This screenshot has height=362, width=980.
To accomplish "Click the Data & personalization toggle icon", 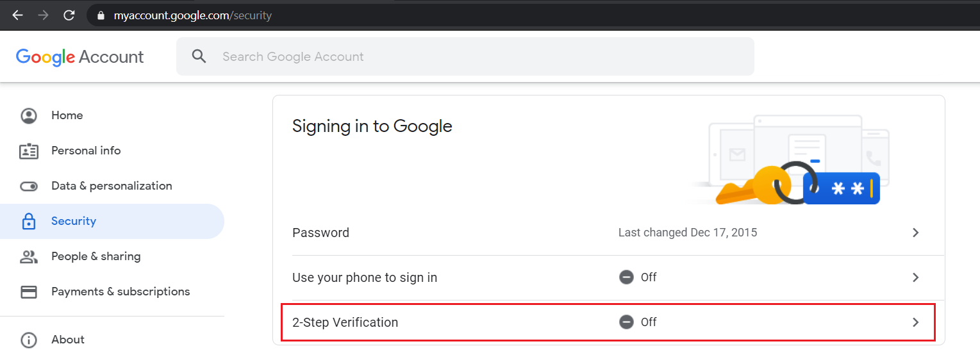I will (x=29, y=186).
